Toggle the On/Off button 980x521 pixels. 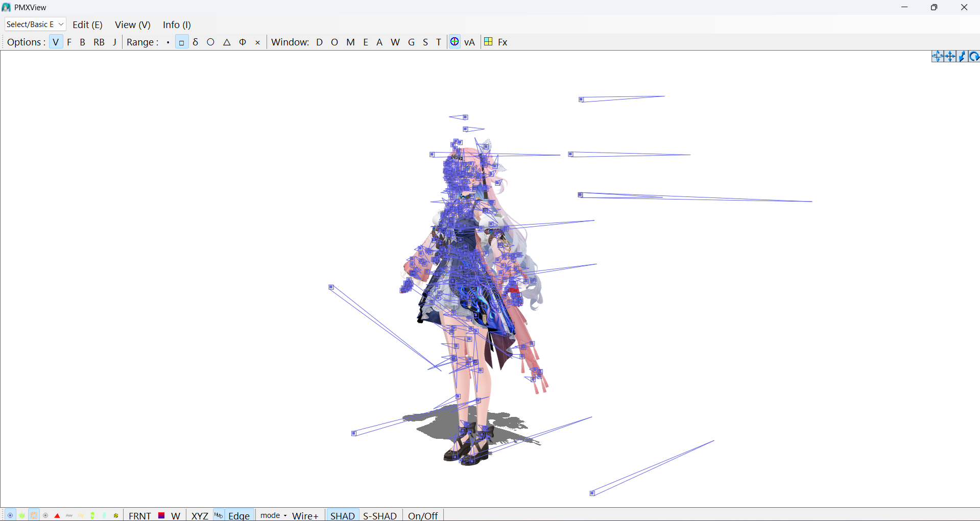pyautogui.click(x=423, y=516)
